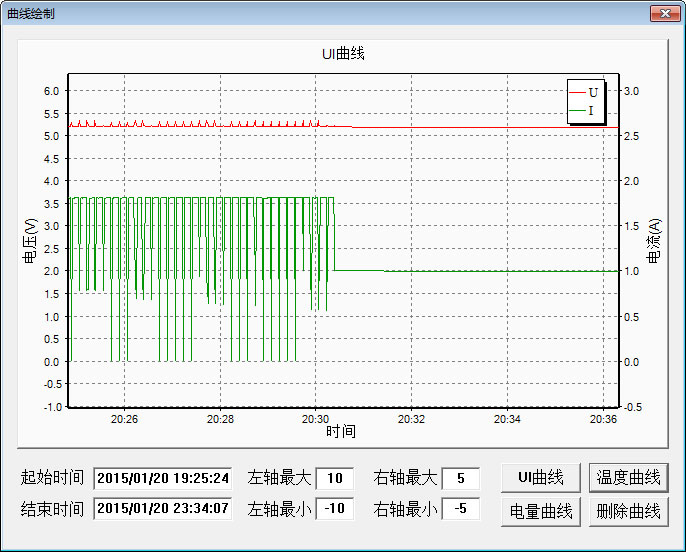Click the red U legend entry
The image size is (686, 552).
tap(584, 92)
